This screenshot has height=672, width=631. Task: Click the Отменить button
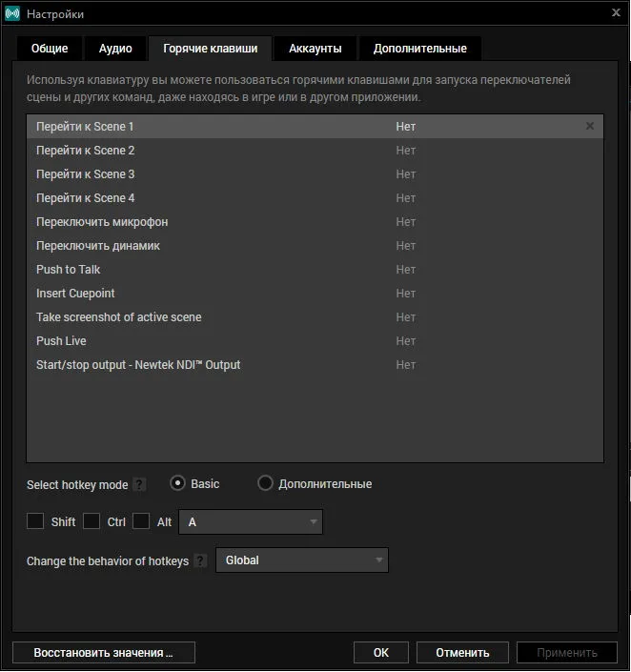pyautogui.click(x=462, y=652)
